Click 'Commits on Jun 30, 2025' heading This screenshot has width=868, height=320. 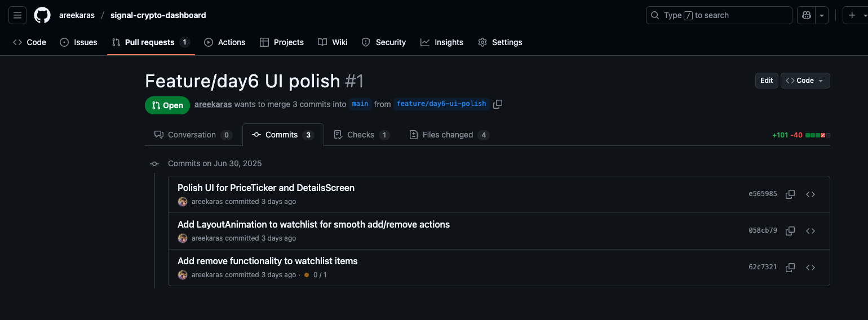coord(215,163)
